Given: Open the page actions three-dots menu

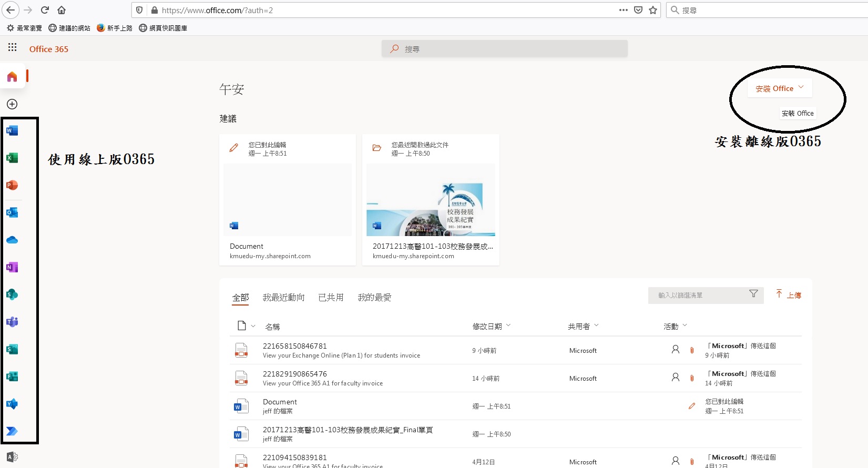Looking at the screenshot, I should click(624, 10).
